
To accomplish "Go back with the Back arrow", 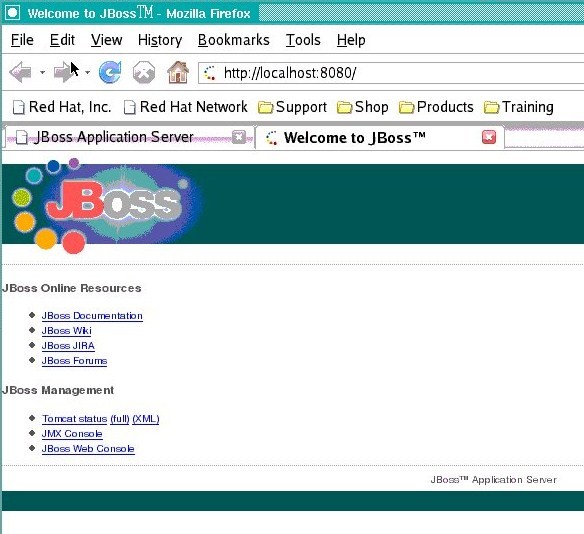I will coord(20,72).
